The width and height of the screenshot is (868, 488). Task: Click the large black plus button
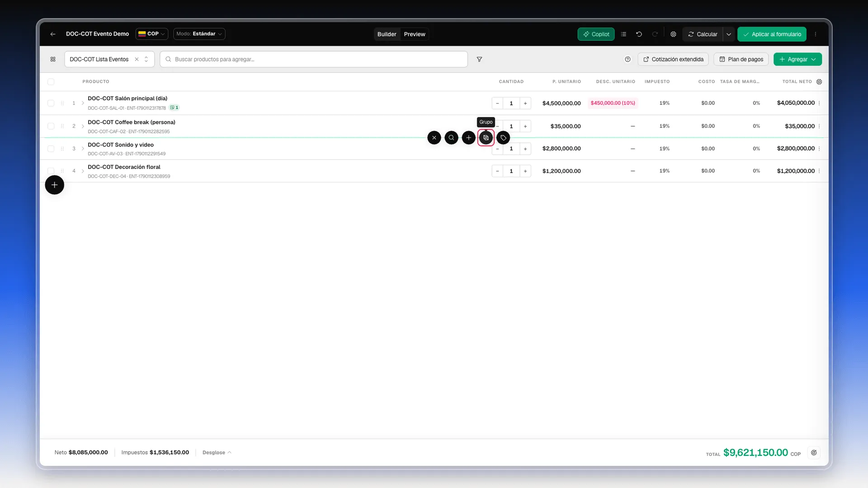coord(54,185)
